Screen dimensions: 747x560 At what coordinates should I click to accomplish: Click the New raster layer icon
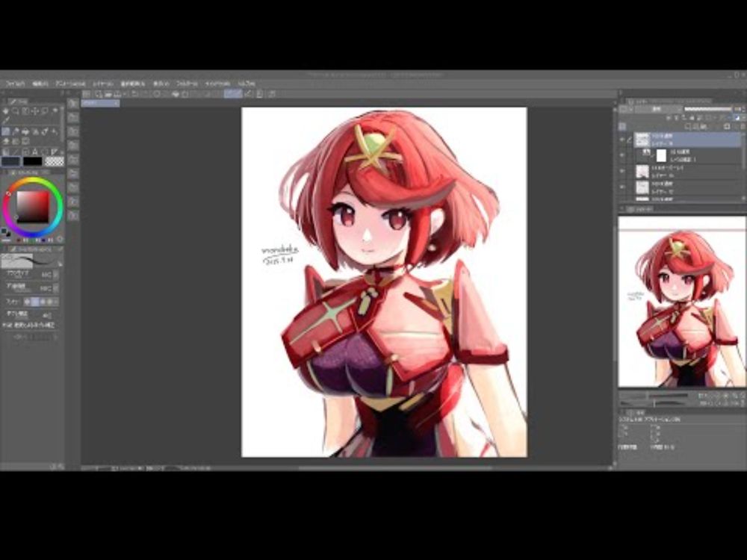click(x=689, y=127)
